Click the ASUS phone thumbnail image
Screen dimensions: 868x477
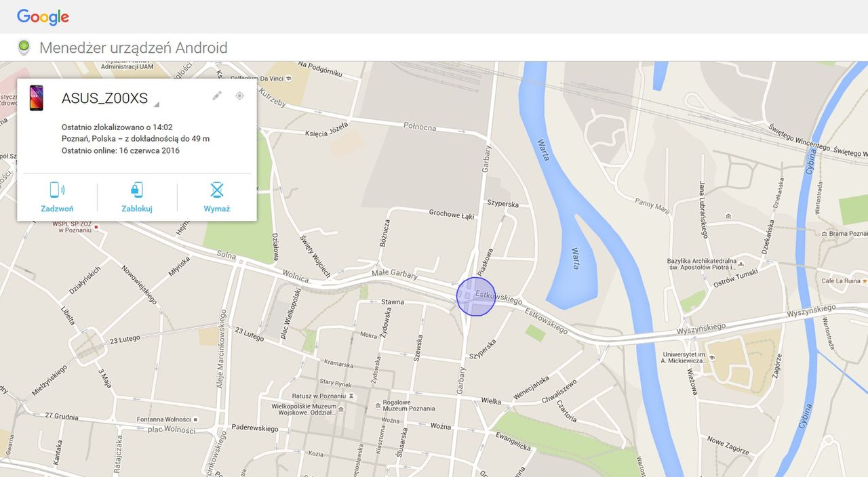pyautogui.click(x=37, y=98)
